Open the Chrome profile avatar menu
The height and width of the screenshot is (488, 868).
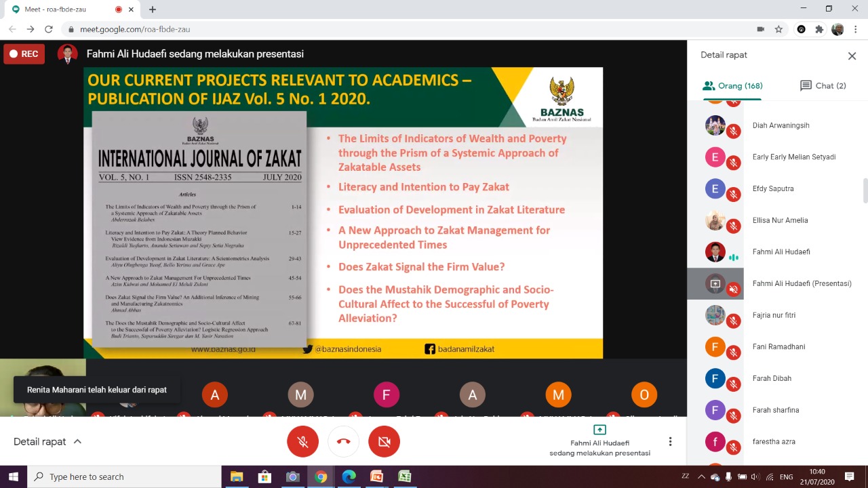pyautogui.click(x=837, y=29)
